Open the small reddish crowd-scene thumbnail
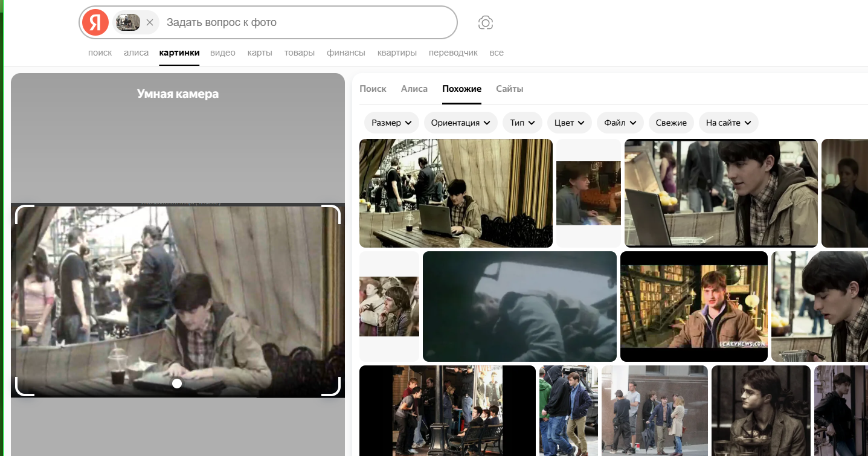Screen dimensions: 868x456 point(389,306)
